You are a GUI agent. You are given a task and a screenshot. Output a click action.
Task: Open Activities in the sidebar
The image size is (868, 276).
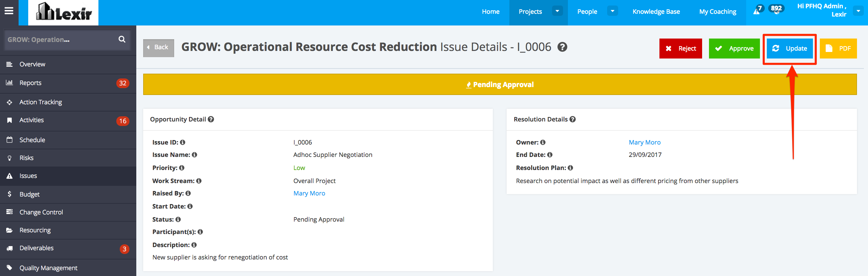(68, 120)
